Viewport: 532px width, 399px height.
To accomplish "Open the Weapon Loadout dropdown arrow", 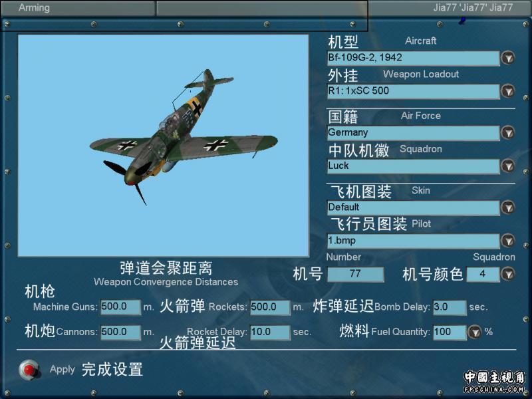I will pyautogui.click(x=508, y=91).
